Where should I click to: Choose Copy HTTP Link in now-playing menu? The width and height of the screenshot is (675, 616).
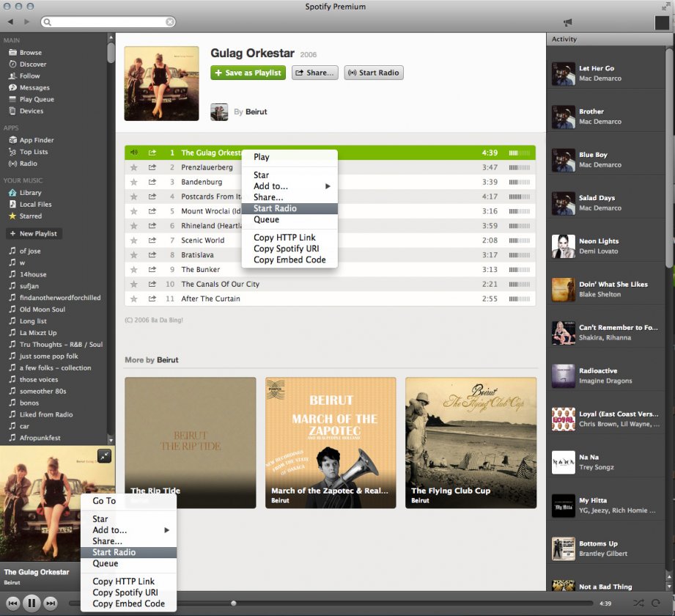pos(128,581)
